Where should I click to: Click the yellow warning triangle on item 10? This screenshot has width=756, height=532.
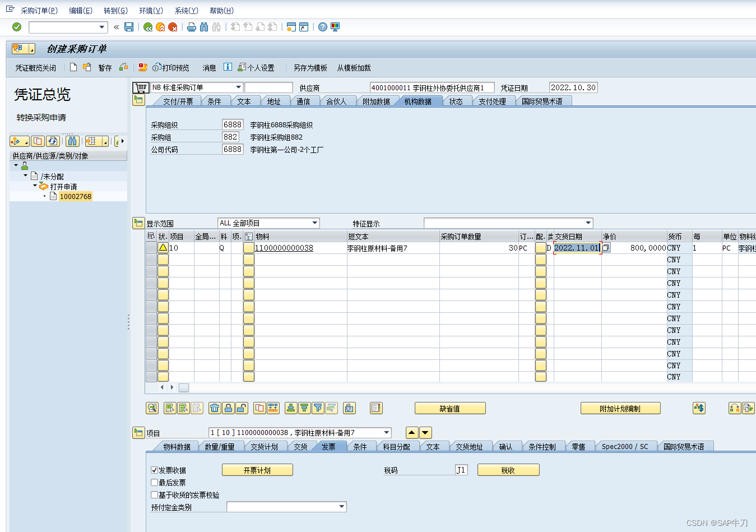[x=163, y=248]
